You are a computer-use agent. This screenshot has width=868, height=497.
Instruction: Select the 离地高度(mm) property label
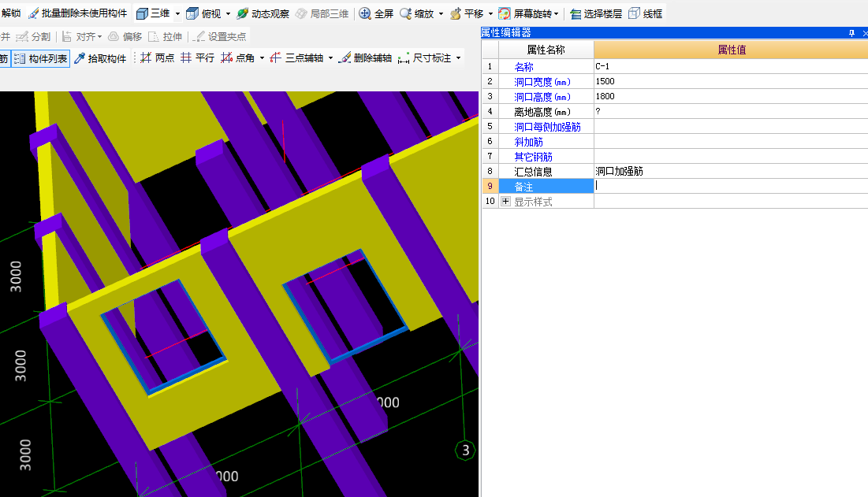tap(542, 112)
